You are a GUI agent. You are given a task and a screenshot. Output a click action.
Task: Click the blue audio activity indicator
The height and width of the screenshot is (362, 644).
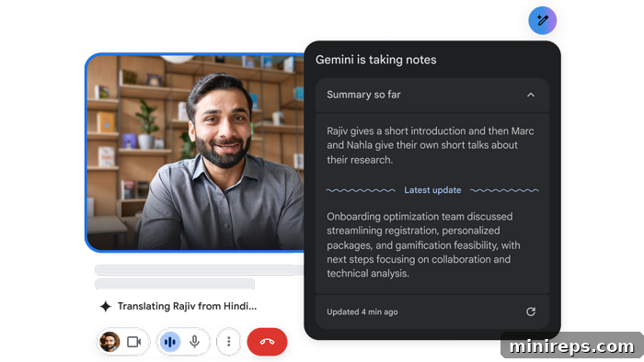tap(170, 342)
